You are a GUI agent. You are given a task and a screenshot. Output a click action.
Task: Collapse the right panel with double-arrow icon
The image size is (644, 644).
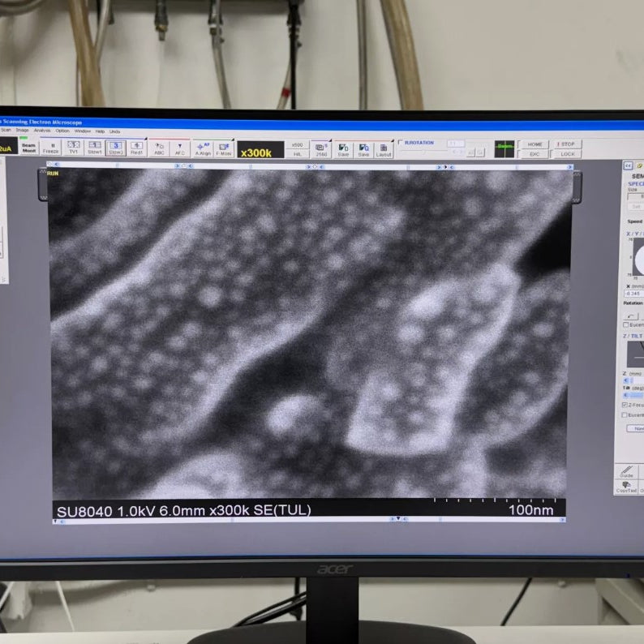(628, 165)
